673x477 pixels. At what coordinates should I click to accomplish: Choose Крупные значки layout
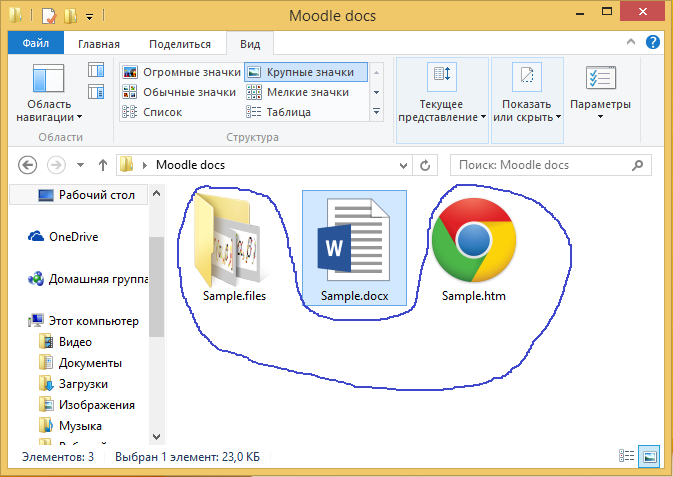click(306, 72)
